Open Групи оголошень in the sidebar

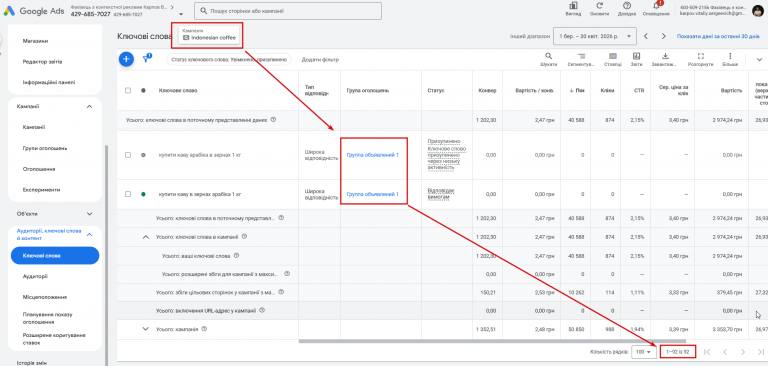(x=45, y=148)
